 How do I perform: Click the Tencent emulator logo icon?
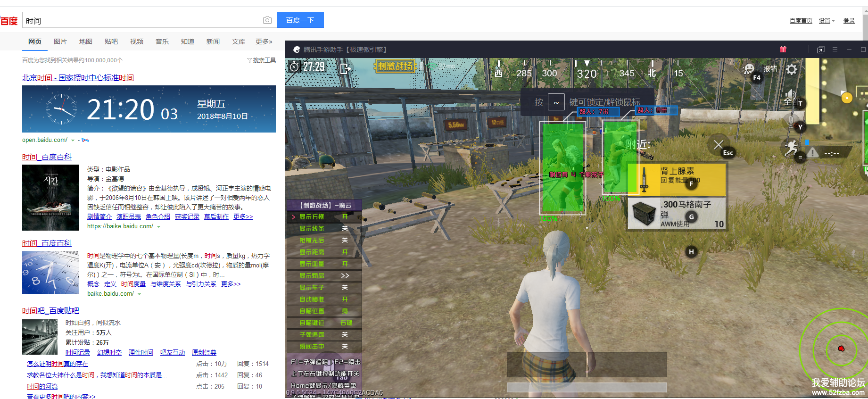pyautogui.click(x=297, y=50)
